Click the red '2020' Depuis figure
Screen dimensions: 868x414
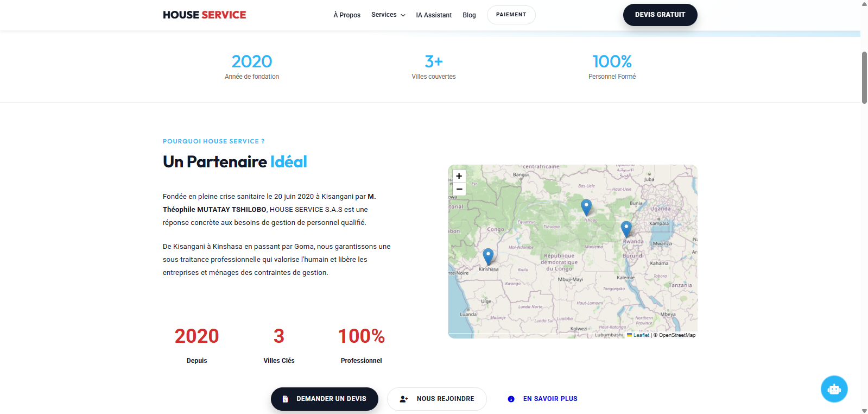tap(197, 336)
